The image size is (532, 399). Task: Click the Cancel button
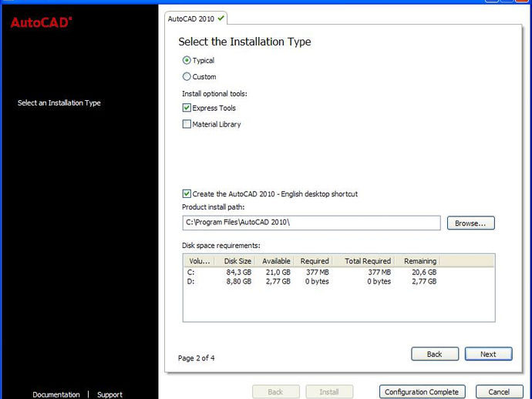499,392
